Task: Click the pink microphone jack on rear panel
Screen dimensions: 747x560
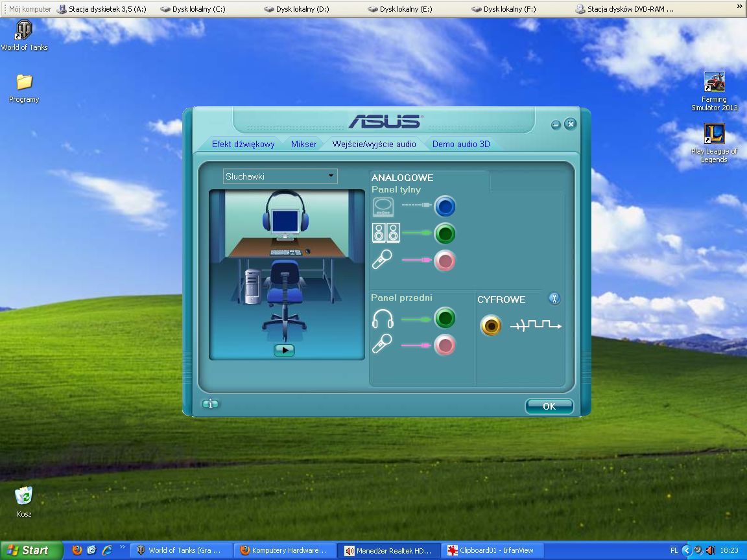Action: pos(445,261)
